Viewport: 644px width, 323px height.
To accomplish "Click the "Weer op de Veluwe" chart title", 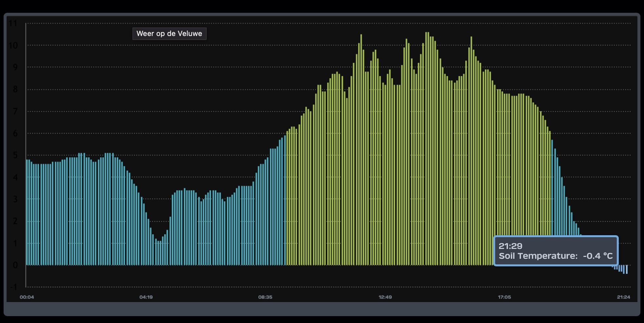I will point(169,34).
